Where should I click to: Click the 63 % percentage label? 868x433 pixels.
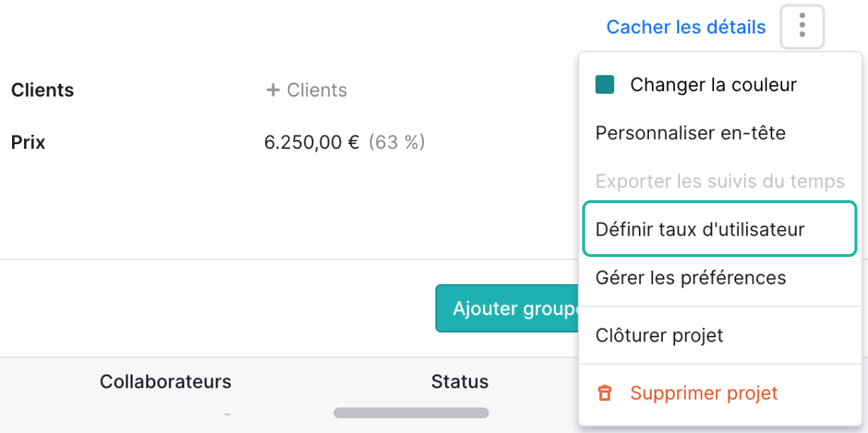point(396,143)
